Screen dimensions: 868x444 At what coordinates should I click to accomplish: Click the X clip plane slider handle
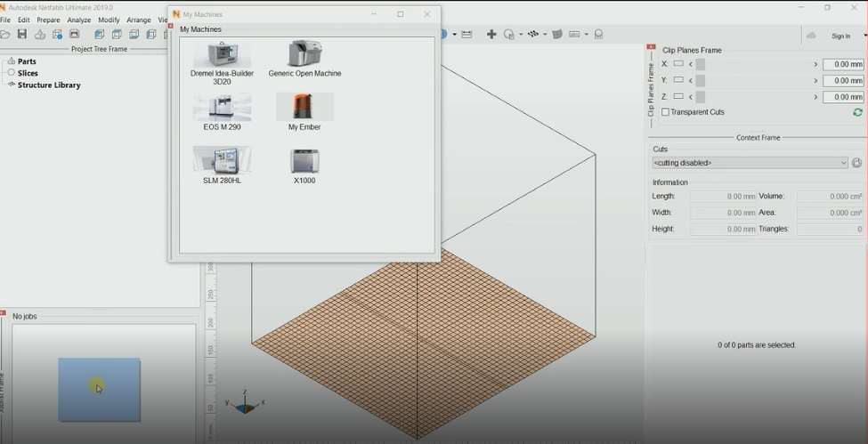(701, 64)
